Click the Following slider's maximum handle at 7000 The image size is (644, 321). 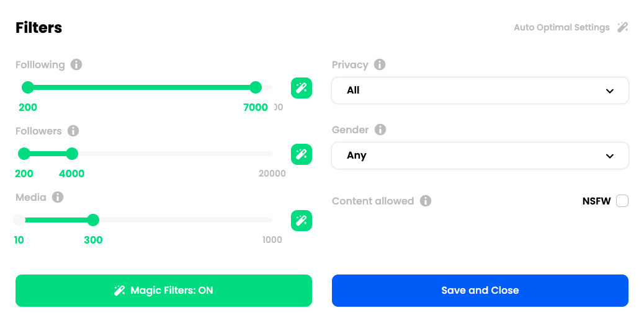pos(256,87)
